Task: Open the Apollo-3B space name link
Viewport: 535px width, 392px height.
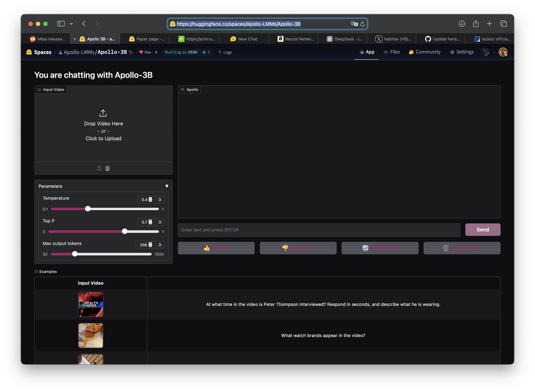Action: click(112, 52)
